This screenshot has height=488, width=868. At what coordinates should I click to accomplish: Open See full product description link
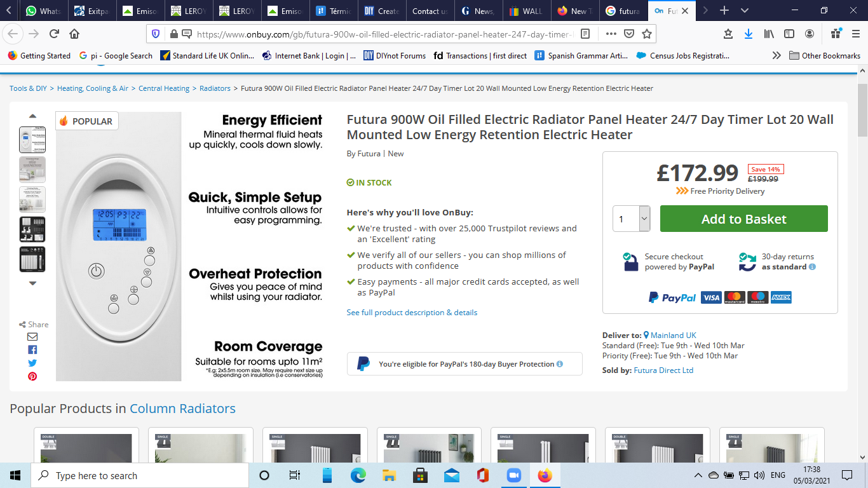click(x=412, y=313)
